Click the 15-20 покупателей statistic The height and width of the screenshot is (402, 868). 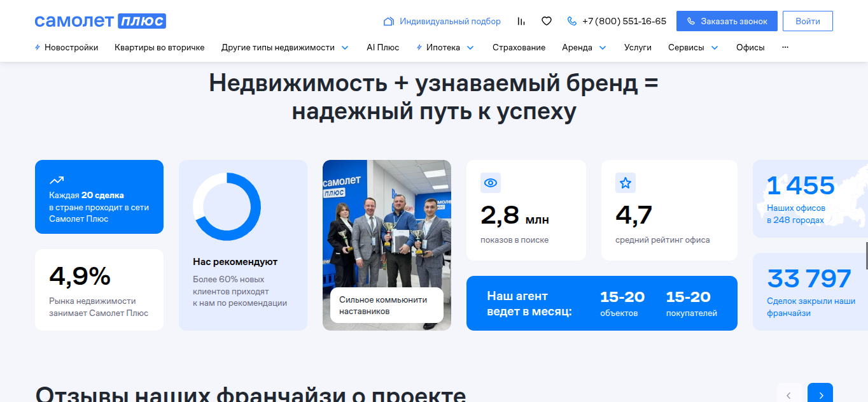tap(692, 303)
